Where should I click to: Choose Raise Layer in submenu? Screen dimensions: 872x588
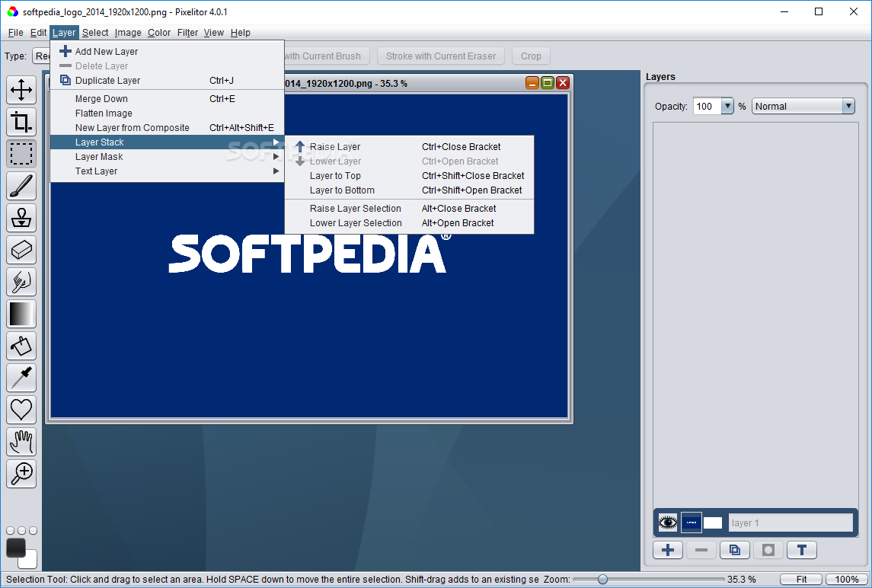click(409, 147)
